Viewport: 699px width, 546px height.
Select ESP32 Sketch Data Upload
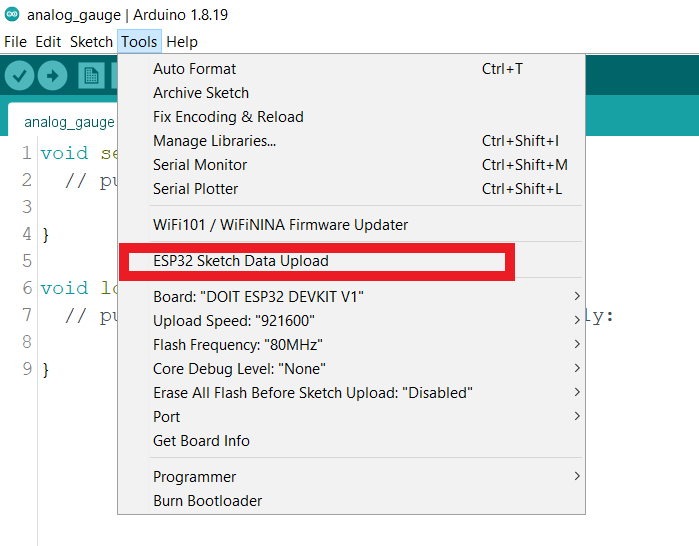pos(241,261)
